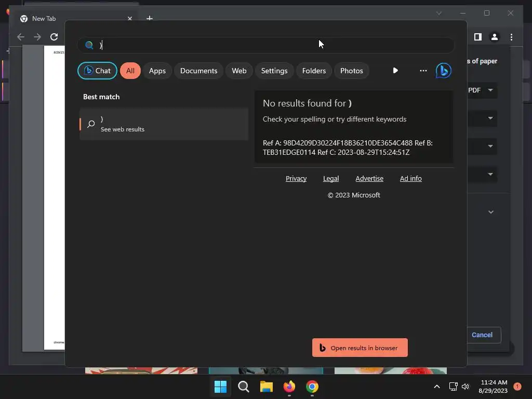Switch to Chrome on taskbar
Viewport: 532px width, 399px height.
tap(312, 387)
